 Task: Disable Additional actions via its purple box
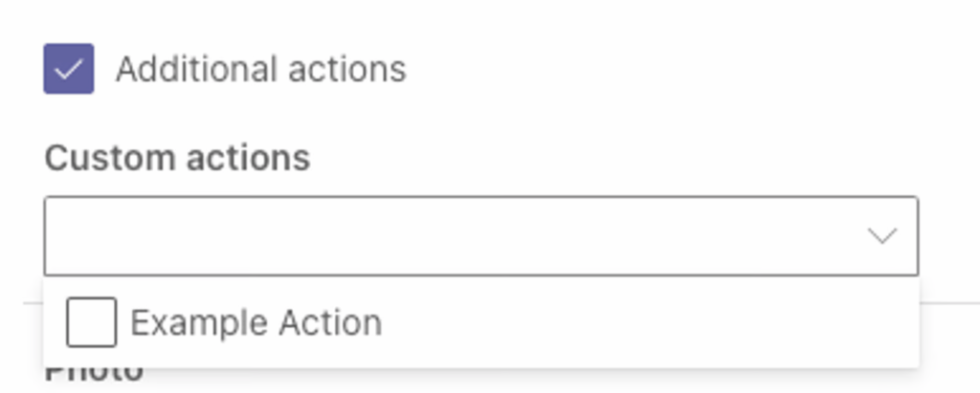pyautogui.click(x=69, y=69)
